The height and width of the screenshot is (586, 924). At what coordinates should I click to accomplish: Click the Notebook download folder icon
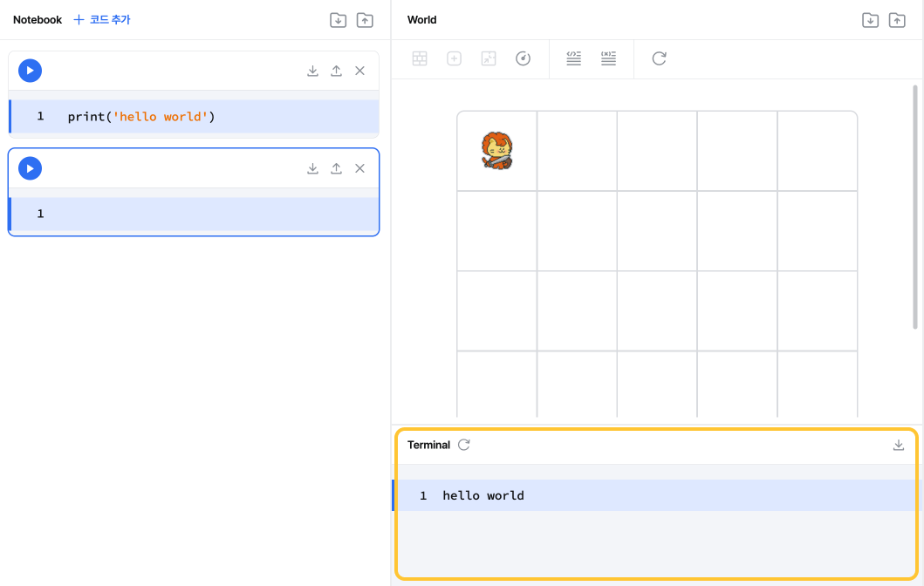click(x=338, y=20)
